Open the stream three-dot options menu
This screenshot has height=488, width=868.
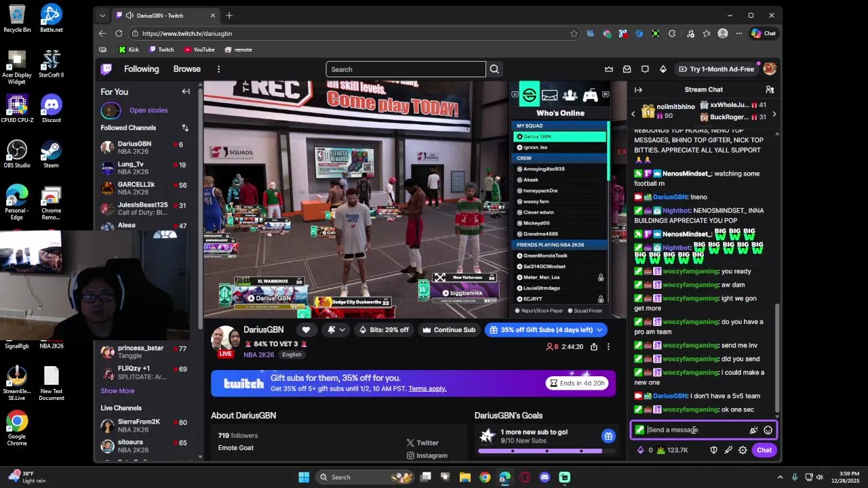[x=608, y=346]
